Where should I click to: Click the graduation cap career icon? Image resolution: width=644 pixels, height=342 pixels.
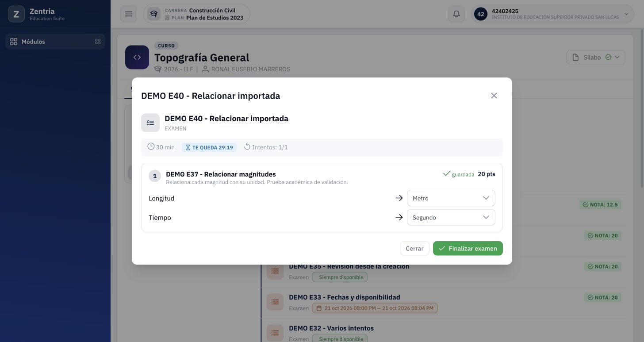point(153,14)
